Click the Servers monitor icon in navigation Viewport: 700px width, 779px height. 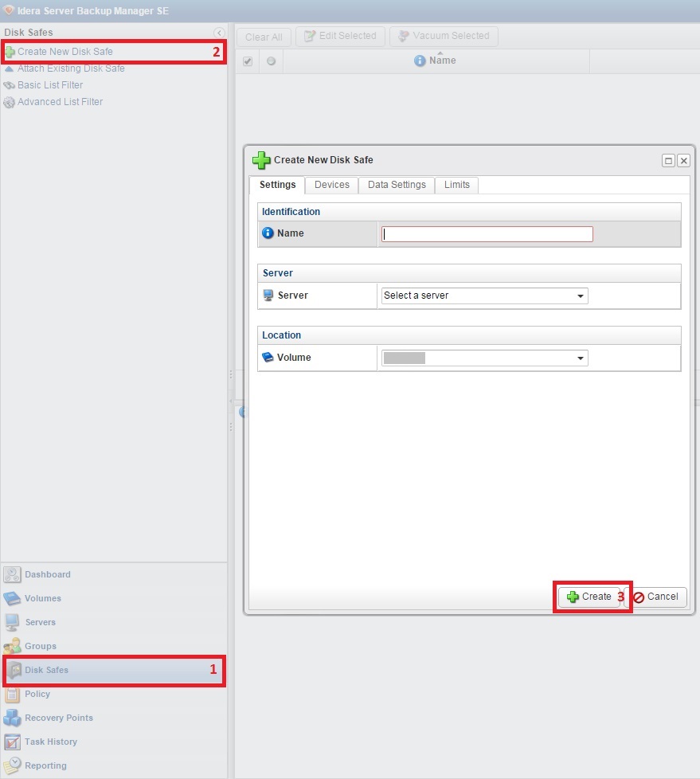12,623
